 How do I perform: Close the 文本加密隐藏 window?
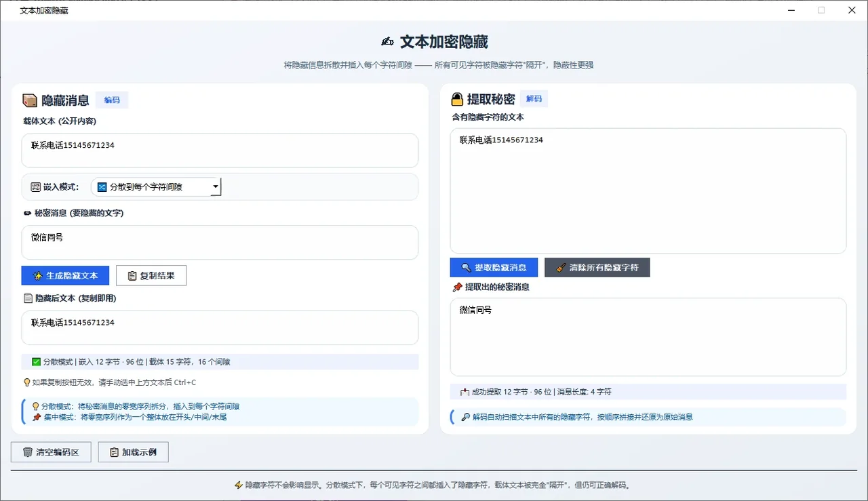coord(852,10)
